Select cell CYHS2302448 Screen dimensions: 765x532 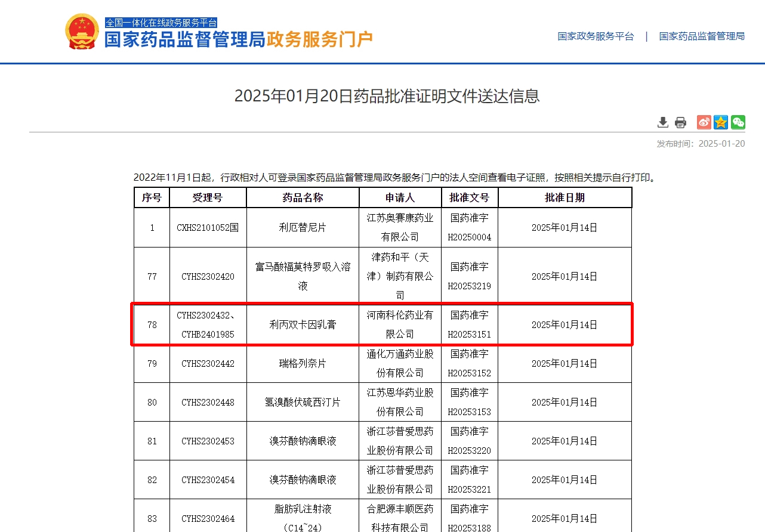(x=208, y=403)
